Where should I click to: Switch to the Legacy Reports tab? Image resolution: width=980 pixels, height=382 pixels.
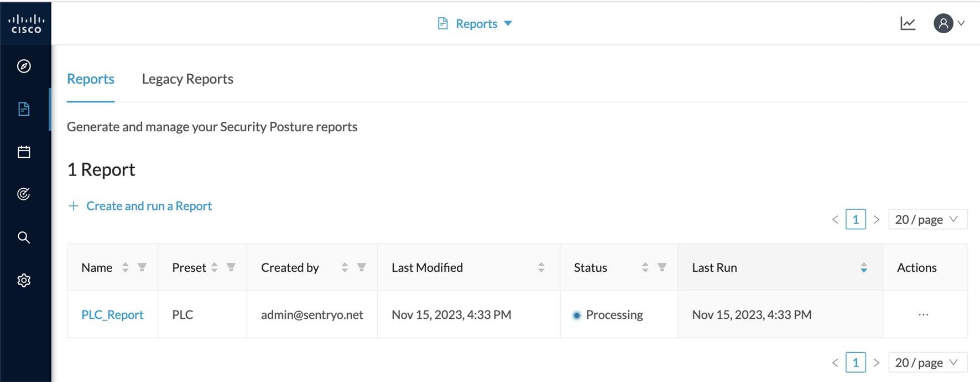(187, 79)
